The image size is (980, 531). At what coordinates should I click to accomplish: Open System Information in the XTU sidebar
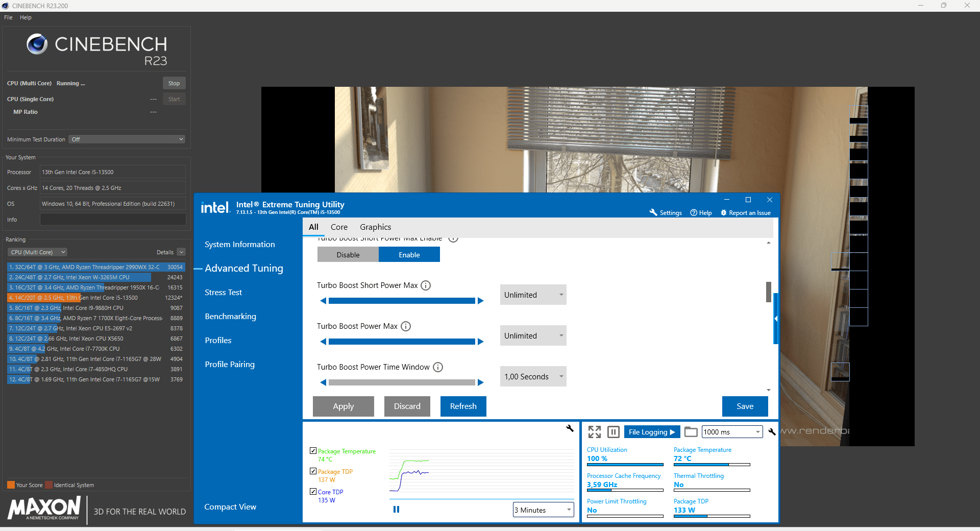[x=240, y=245]
